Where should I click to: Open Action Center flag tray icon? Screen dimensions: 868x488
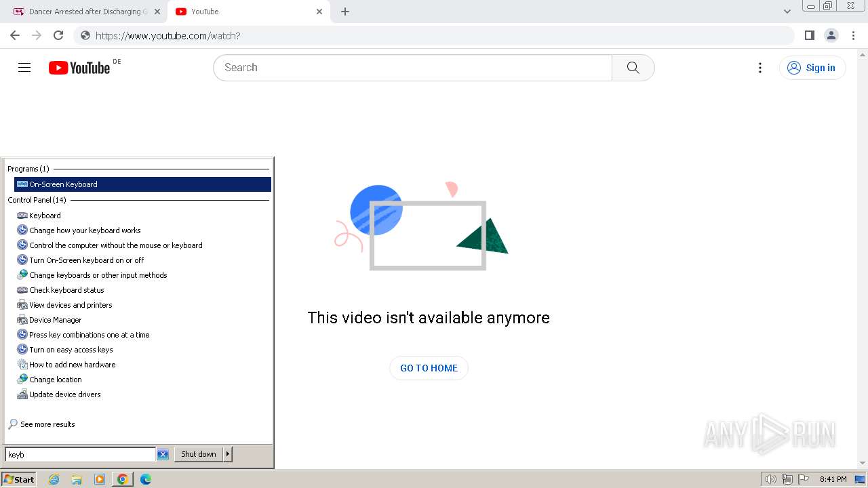coord(804,479)
